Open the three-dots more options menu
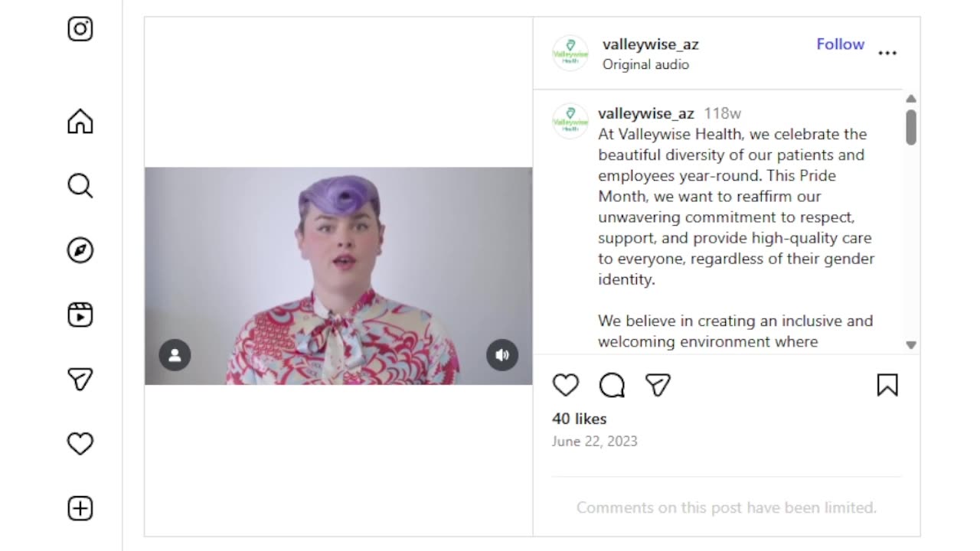980x551 pixels. click(x=887, y=53)
